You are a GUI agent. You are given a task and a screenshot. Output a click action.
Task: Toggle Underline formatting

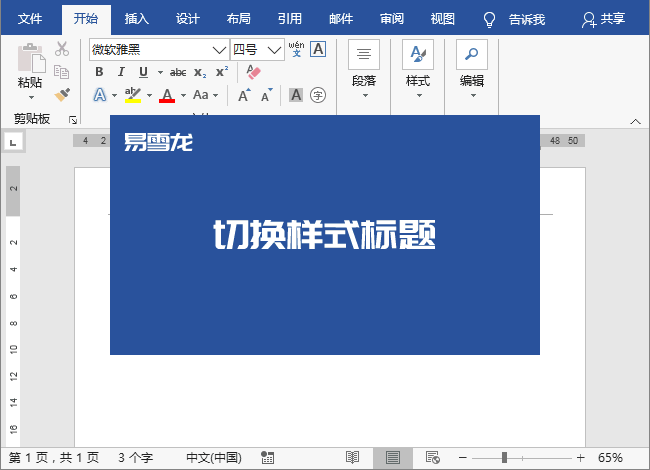(143, 72)
